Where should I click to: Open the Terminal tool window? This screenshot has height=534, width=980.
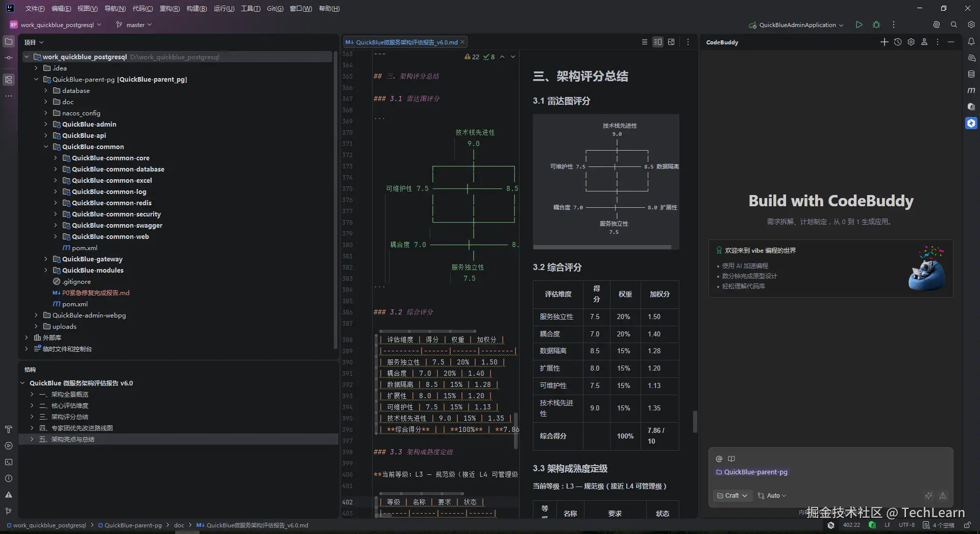coord(9,462)
